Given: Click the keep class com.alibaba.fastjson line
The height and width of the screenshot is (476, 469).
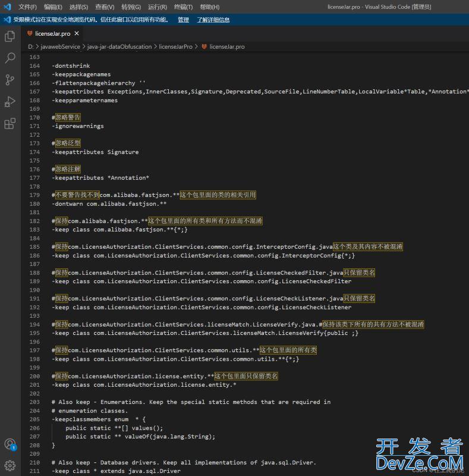Looking at the screenshot, I should (119, 230).
